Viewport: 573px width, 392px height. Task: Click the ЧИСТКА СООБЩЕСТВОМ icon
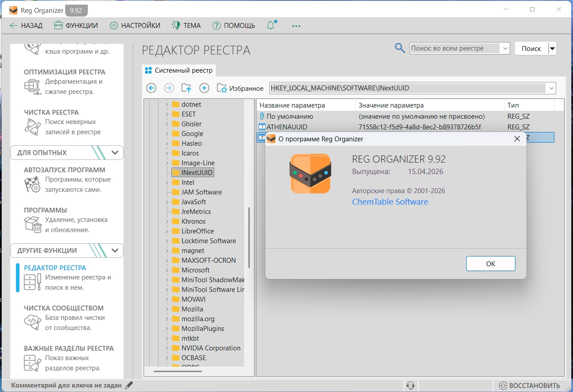point(32,323)
